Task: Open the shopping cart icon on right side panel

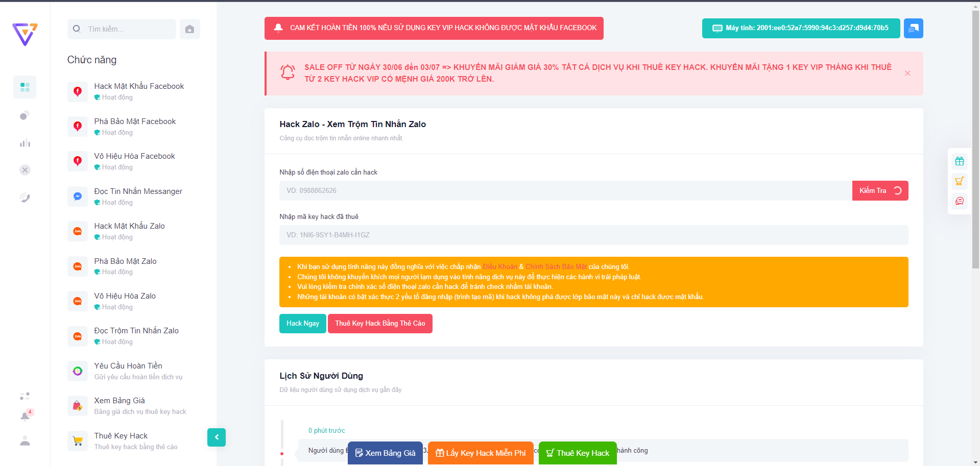Action: [960, 181]
